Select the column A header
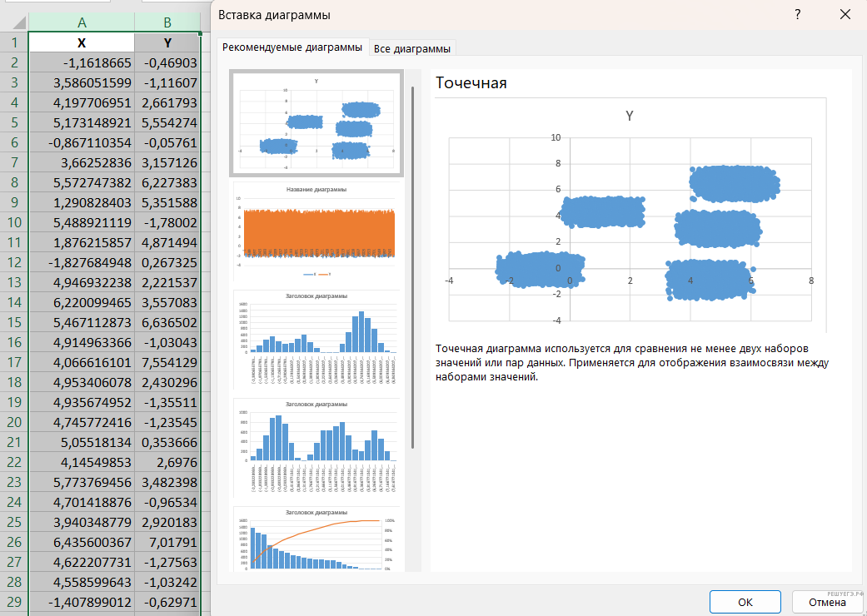Viewport: 867px width, 616px height. (x=82, y=22)
